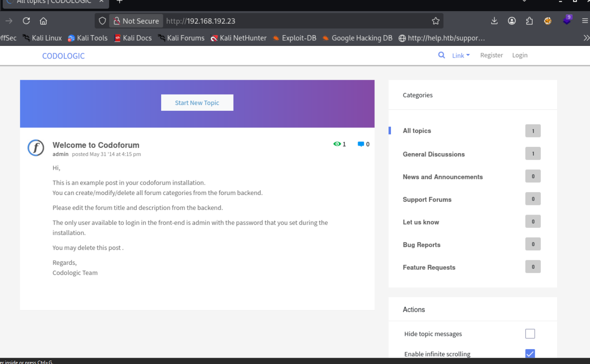
Task: Go to the browser home page icon
Action: 43,21
